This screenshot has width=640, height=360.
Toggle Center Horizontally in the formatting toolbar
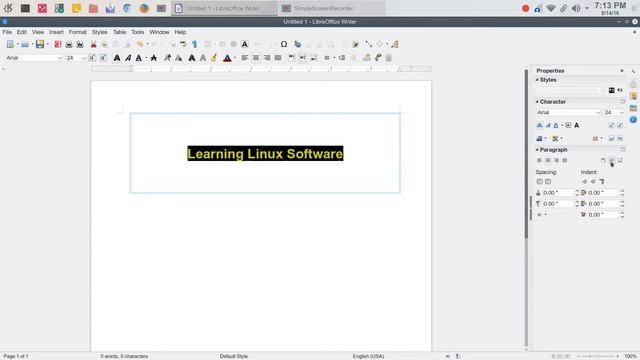pos(256,58)
